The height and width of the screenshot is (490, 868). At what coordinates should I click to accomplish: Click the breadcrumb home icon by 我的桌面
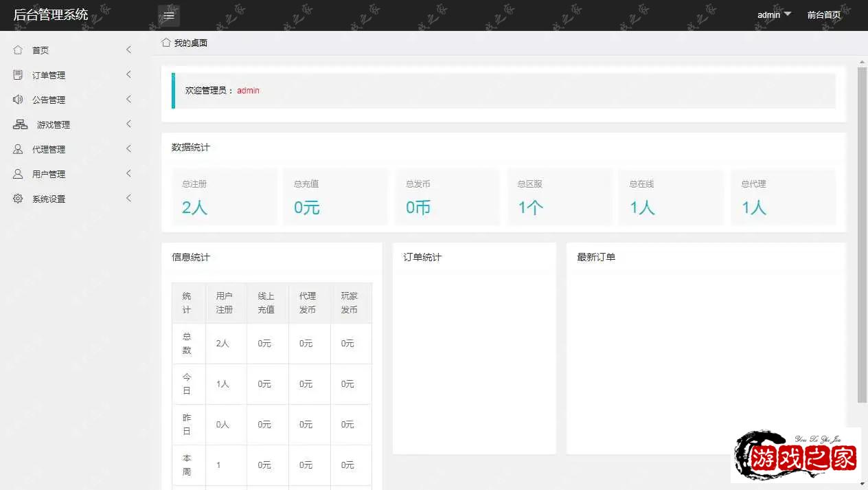tap(166, 43)
